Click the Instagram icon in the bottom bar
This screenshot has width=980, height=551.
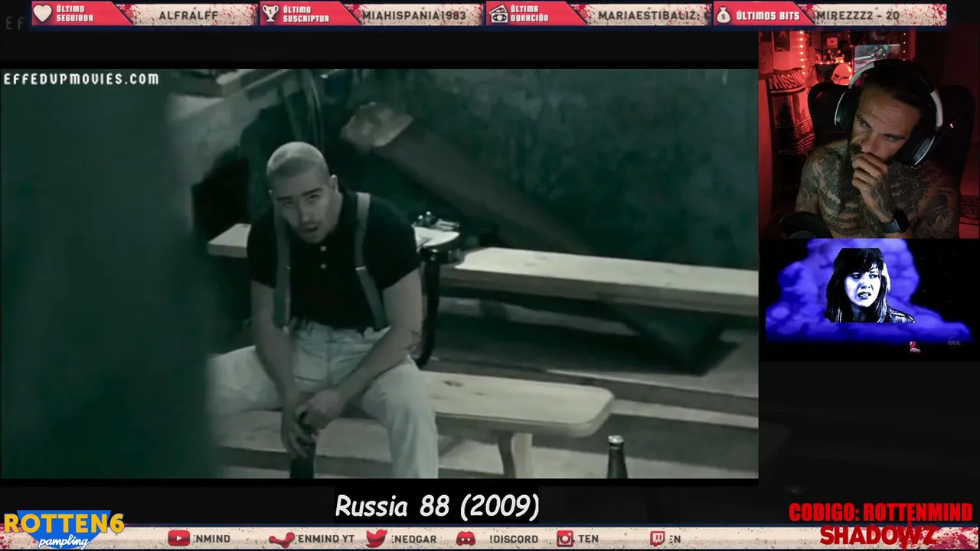[565, 539]
